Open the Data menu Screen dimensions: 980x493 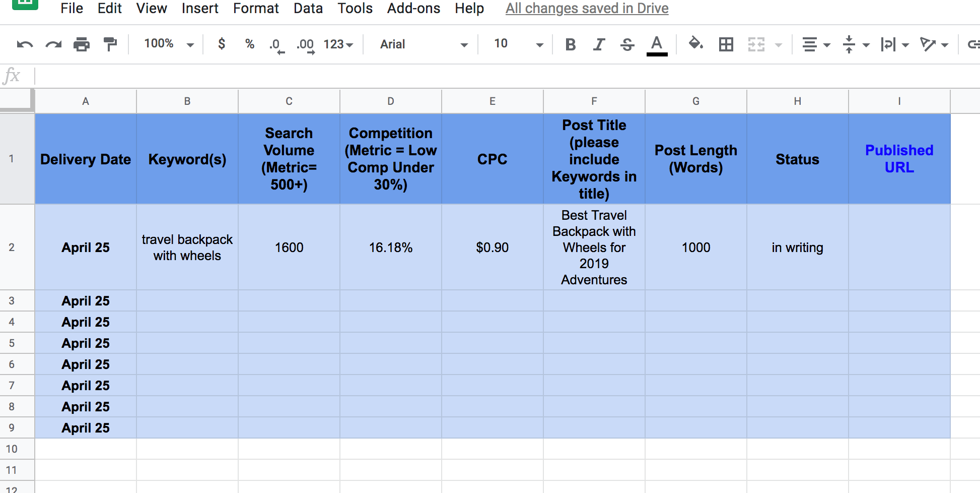(x=308, y=9)
